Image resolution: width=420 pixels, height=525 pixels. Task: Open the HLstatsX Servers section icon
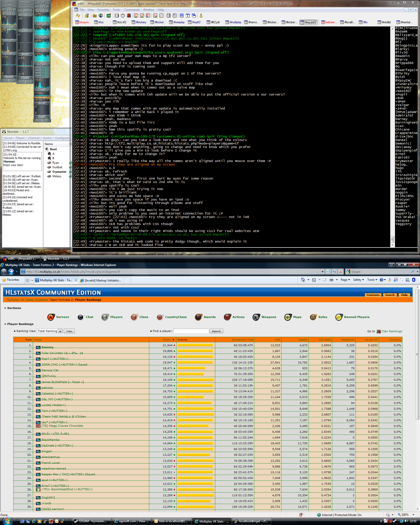click(51, 317)
